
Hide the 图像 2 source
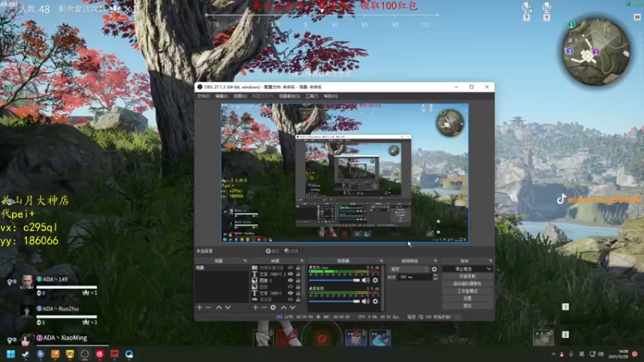[291, 281]
